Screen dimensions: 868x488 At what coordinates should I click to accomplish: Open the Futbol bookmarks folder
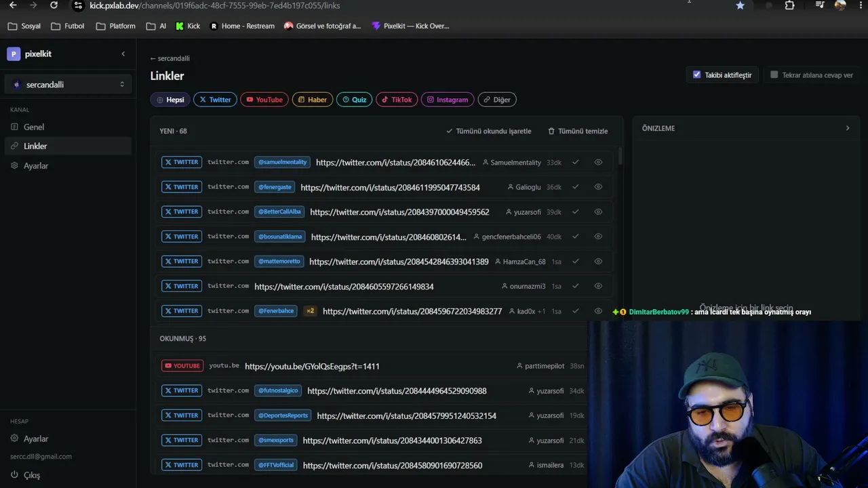68,26
